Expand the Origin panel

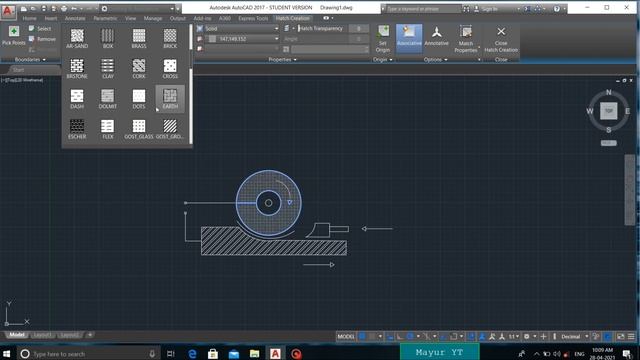(382, 60)
